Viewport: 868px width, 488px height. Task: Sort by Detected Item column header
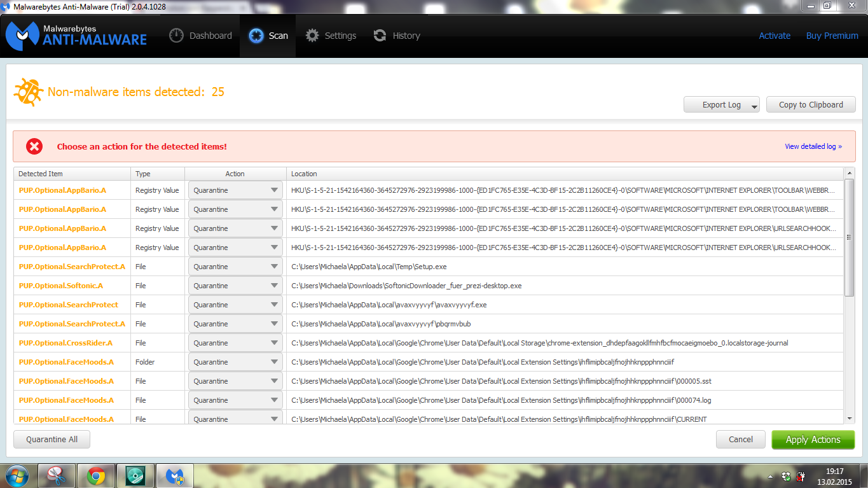click(72, 174)
